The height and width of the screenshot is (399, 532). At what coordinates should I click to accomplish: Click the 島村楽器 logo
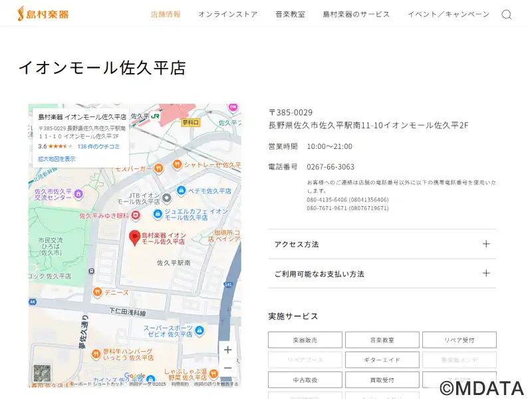tap(43, 14)
